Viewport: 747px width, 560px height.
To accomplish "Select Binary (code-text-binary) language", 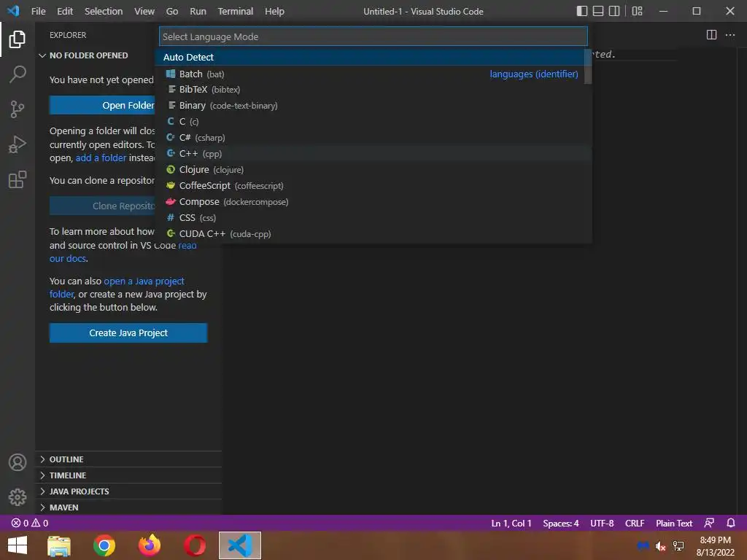I will click(373, 106).
